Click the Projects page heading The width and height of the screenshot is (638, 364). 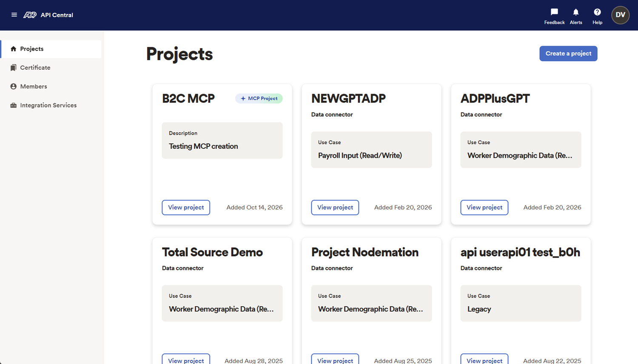tap(179, 54)
